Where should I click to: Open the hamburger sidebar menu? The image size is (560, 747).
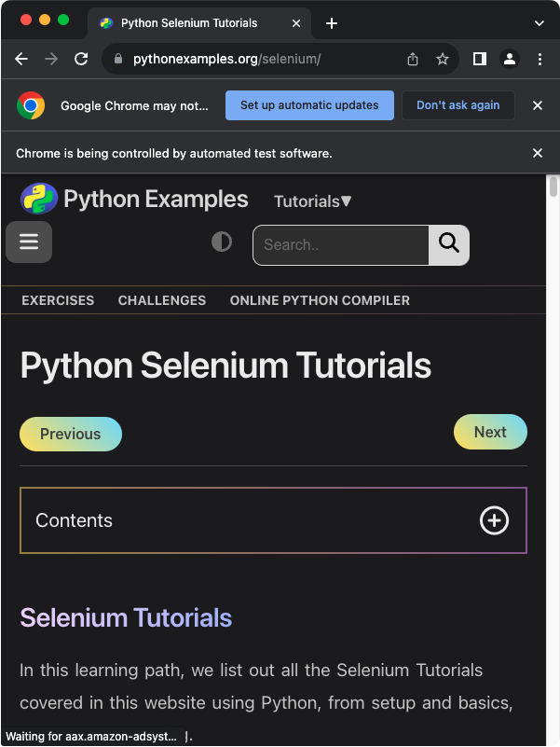(29, 242)
